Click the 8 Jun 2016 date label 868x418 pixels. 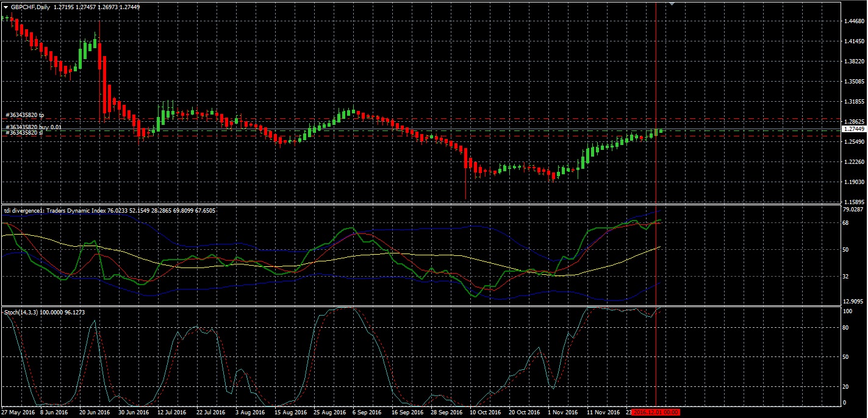(54, 413)
